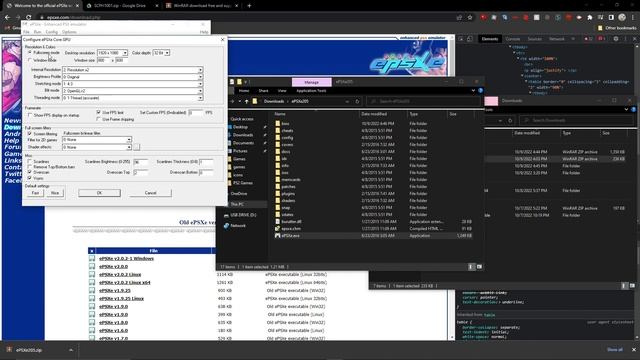Click the Search ePSXe205 box

[424, 101]
